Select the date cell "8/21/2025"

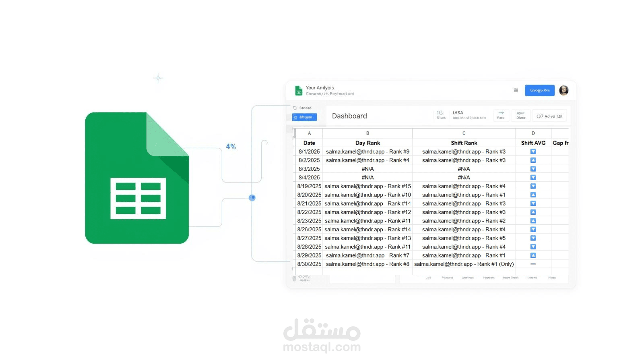pyautogui.click(x=309, y=203)
